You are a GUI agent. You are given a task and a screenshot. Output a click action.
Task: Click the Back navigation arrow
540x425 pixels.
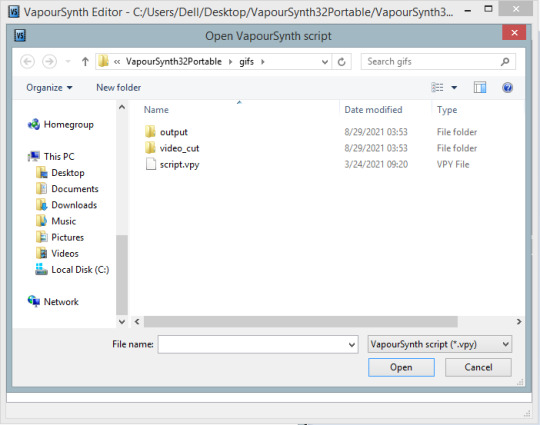pyautogui.click(x=28, y=62)
